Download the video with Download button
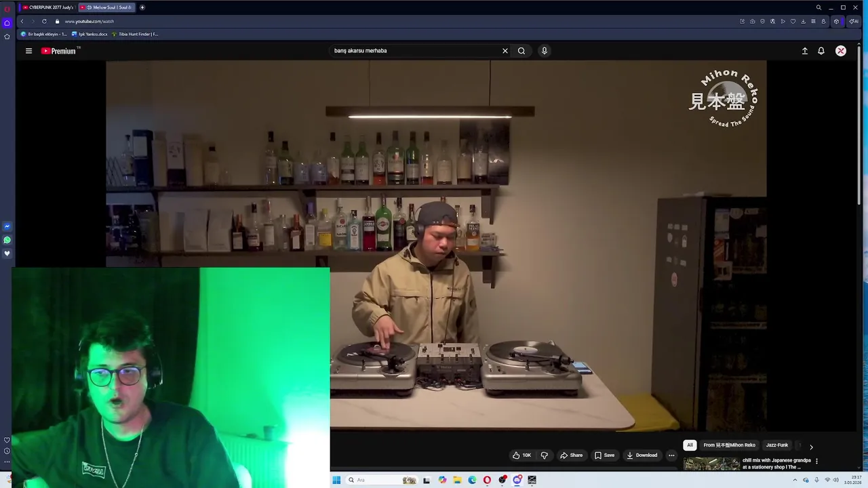The image size is (868, 488). click(642, 455)
